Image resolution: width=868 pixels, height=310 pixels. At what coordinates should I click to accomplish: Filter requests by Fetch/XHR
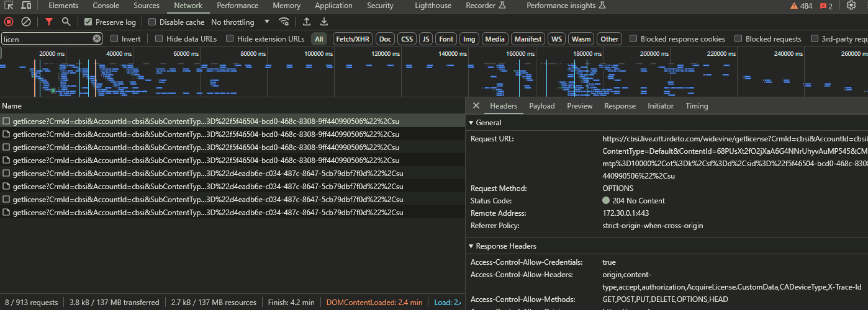(x=352, y=39)
